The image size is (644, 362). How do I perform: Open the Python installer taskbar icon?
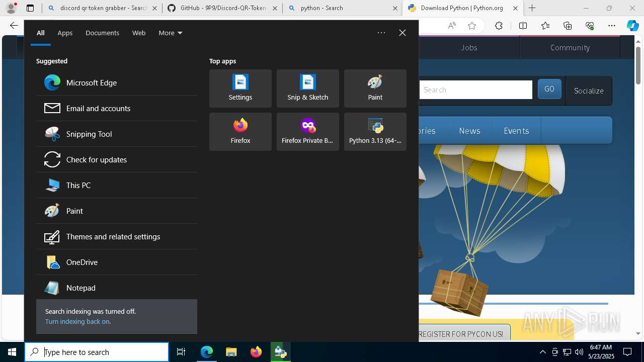click(281, 352)
